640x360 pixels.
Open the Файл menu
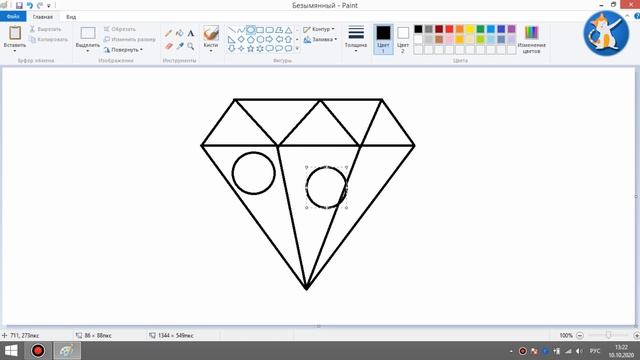[13, 17]
